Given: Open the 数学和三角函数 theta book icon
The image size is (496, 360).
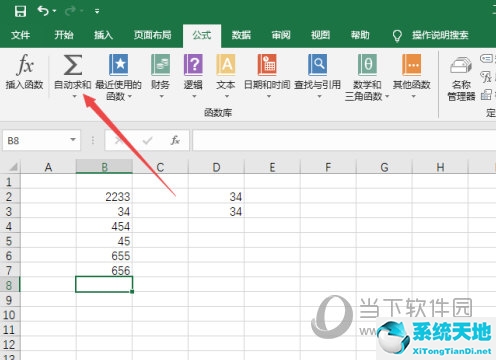Looking at the screenshot, I should [x=367, y=64].
